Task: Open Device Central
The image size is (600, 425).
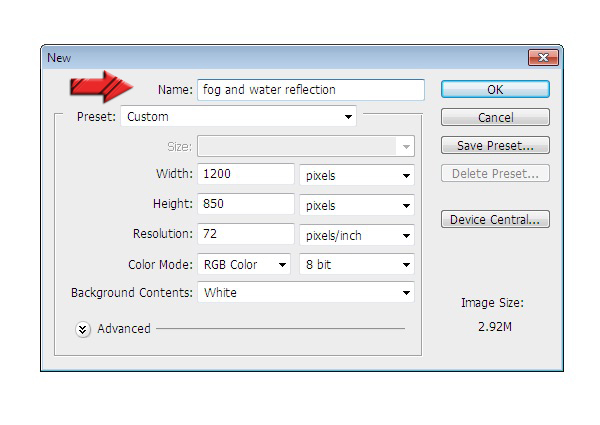Action: pyautogui.click(x=495, y=219)
